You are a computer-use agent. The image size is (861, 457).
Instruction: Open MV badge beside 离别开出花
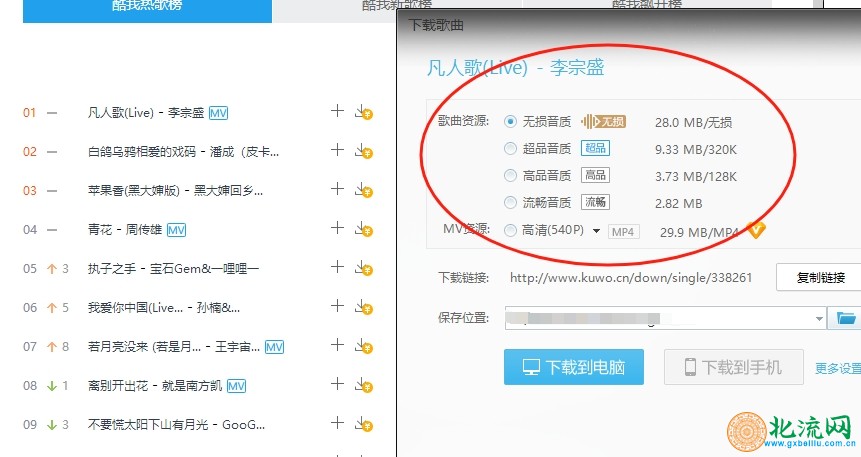pyautogui.click(x=236, y=386)
